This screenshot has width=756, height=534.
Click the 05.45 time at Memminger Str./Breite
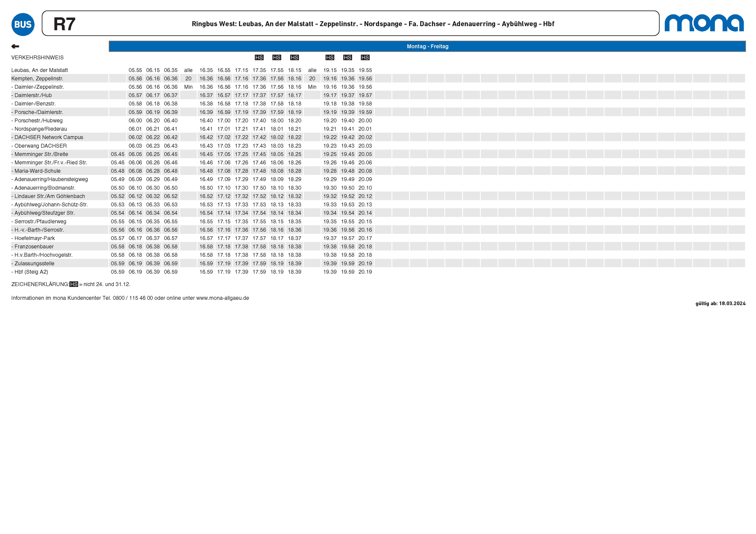pos(118,154)
